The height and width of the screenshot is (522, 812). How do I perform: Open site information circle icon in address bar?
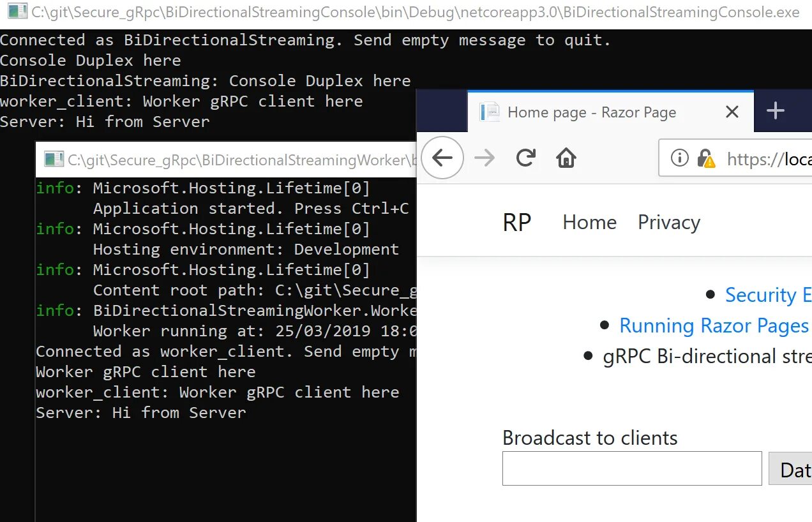point(680,158)
